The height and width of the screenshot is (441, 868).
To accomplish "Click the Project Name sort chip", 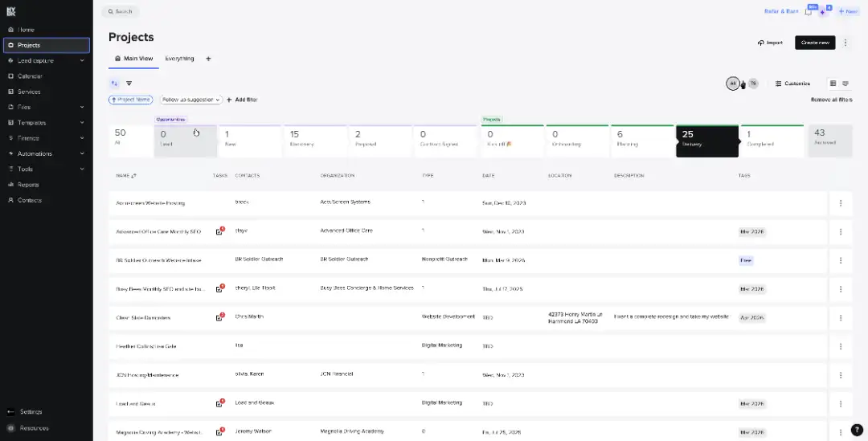I will tap(131, 100).
